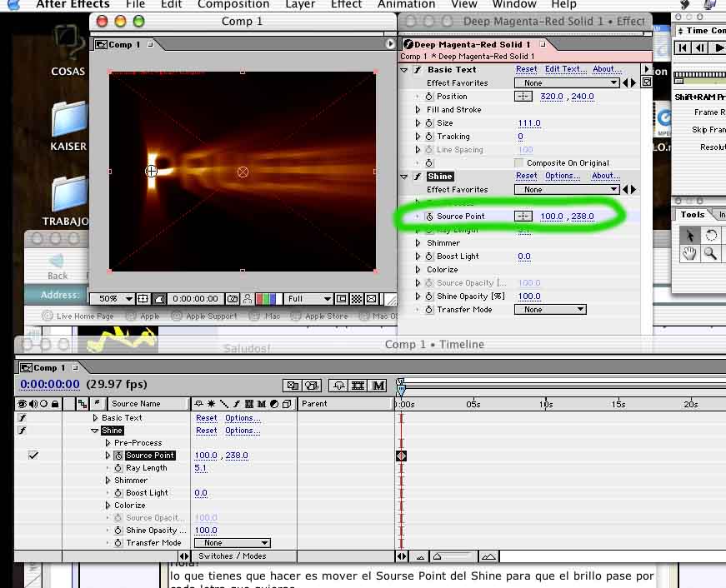
Task: Click Source Point crosshair picker button
Action: click(523, 216)
